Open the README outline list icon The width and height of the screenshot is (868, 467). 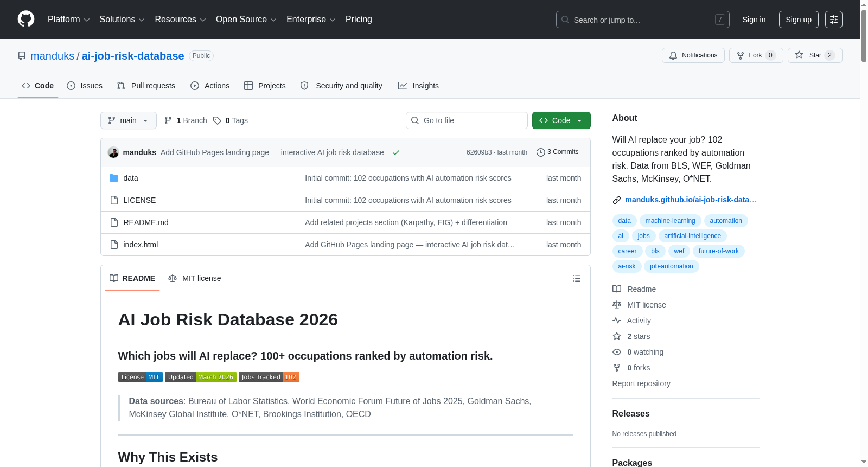click(x=577, y=278)
